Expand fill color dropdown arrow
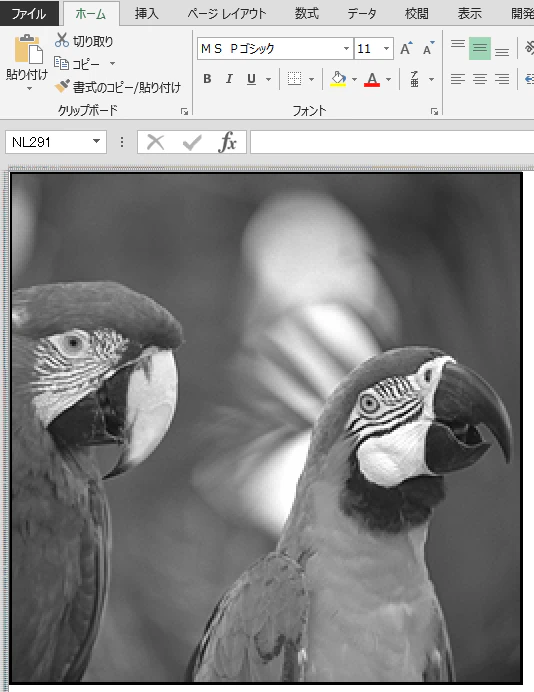This screenshot has width=534, height=692. click(x=354, y=79)
